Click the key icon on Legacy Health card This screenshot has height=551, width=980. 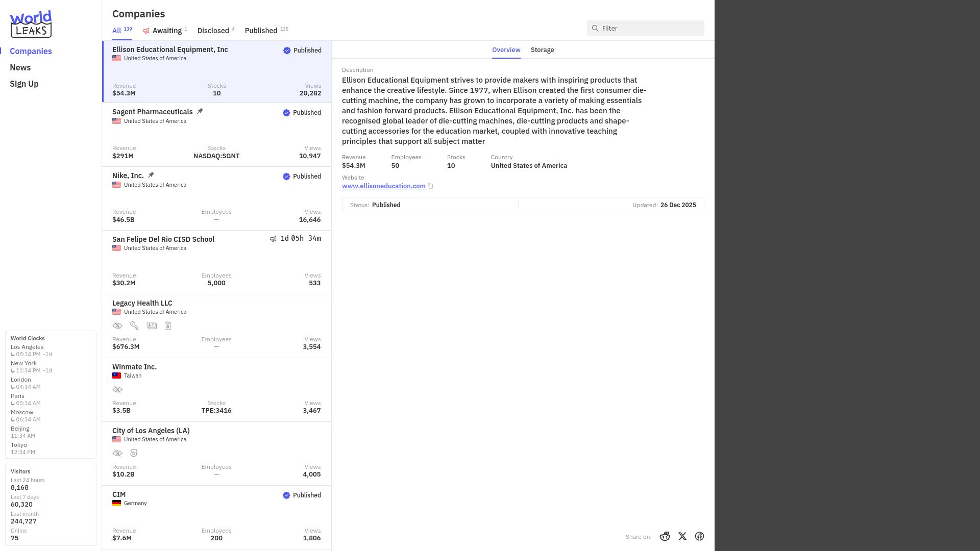pos(134,325)
